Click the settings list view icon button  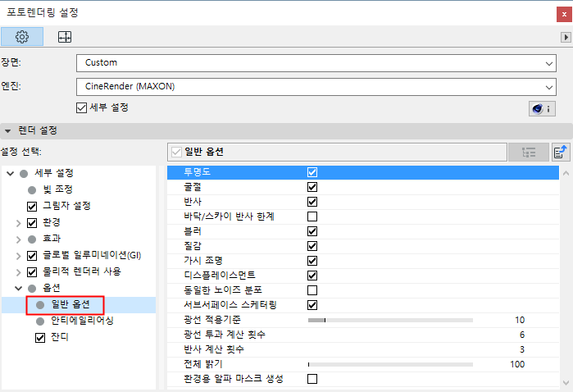[529, 152]
